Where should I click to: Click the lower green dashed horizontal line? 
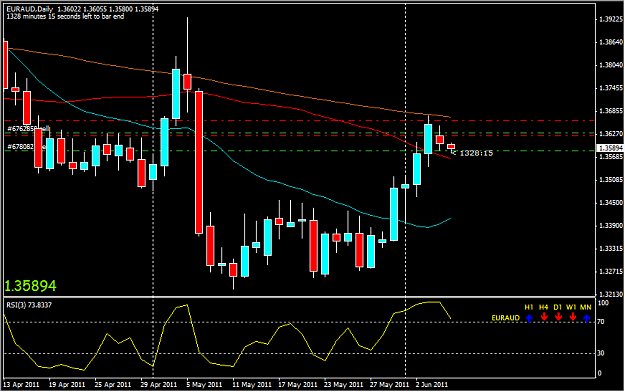pyautogui.click(x=299, y=151)
